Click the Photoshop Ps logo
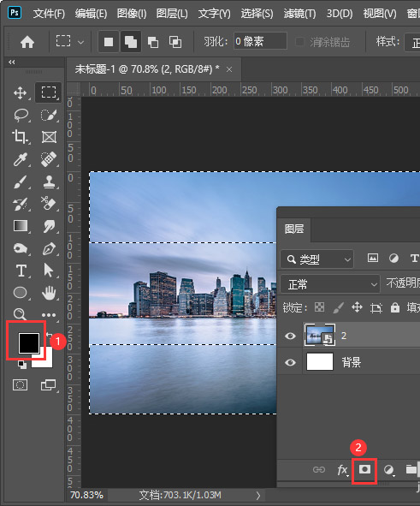This screenshot has height=506, width=420. coord(15,13)
